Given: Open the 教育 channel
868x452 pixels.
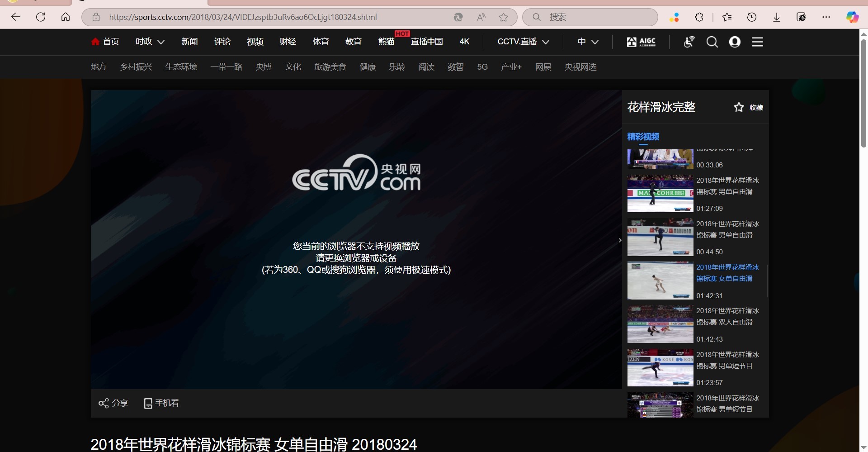Looking at the screenshot, I should coord(354,42).
